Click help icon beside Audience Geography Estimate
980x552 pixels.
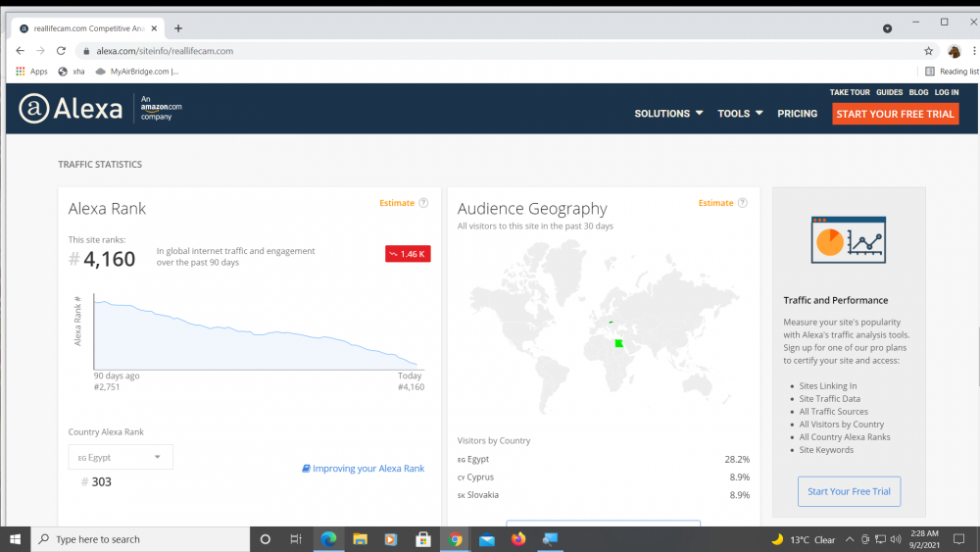tap(743, 203)
